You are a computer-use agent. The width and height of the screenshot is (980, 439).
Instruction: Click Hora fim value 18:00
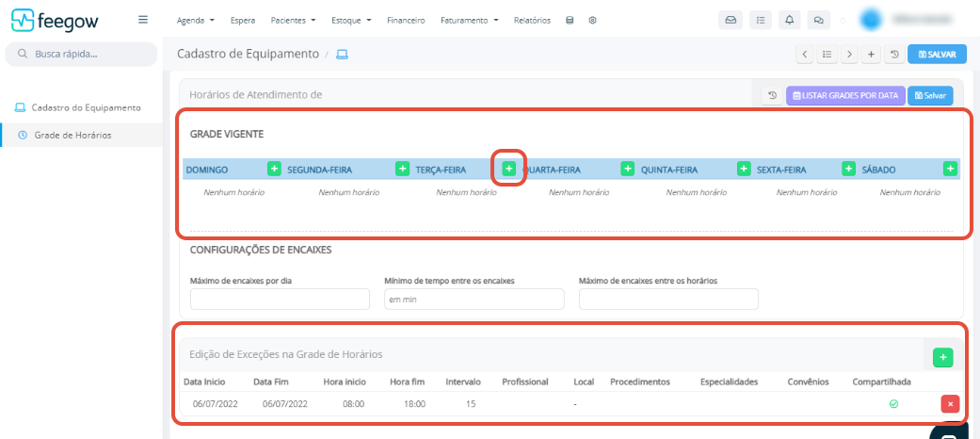tap(415, 404)
